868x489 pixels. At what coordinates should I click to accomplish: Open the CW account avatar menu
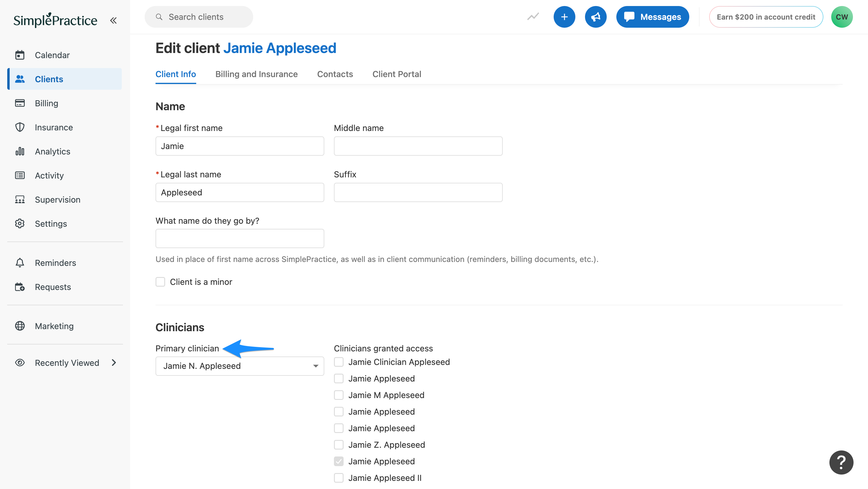pyautogui.click(x=842, y=17)
